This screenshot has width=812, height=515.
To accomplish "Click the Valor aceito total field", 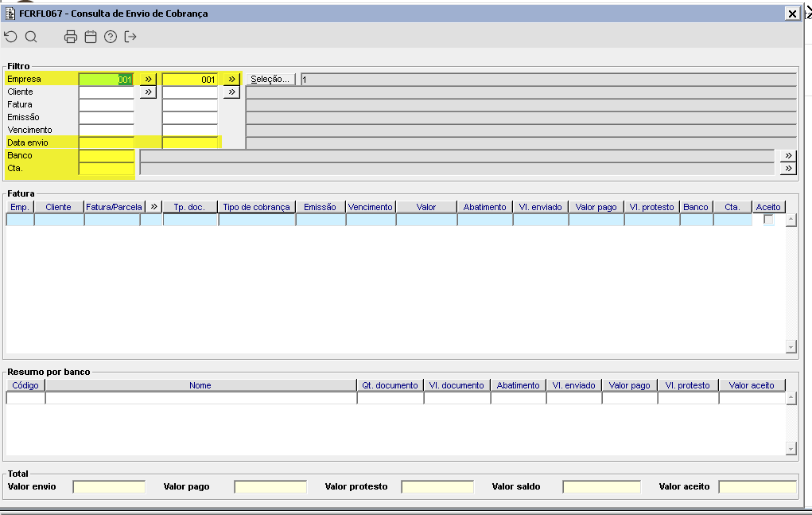I will click(758, 486).
